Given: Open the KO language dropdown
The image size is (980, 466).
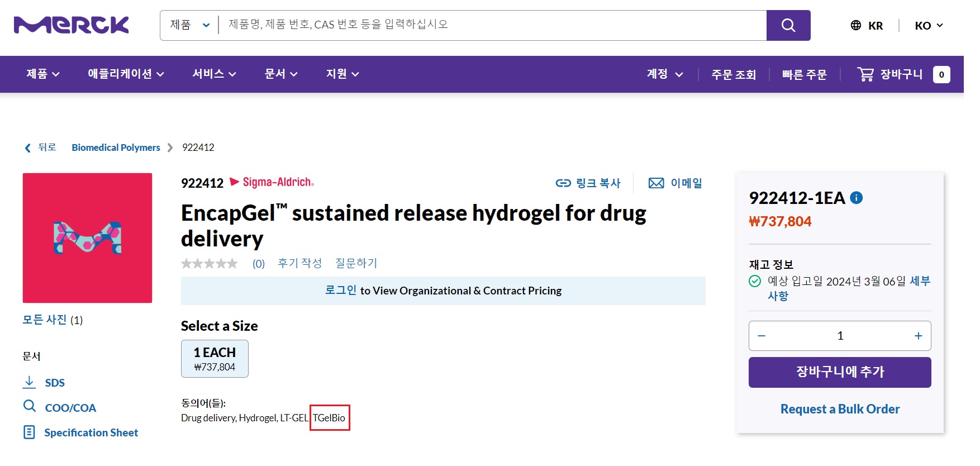Looking at the screenshot, I should [929, 26].
